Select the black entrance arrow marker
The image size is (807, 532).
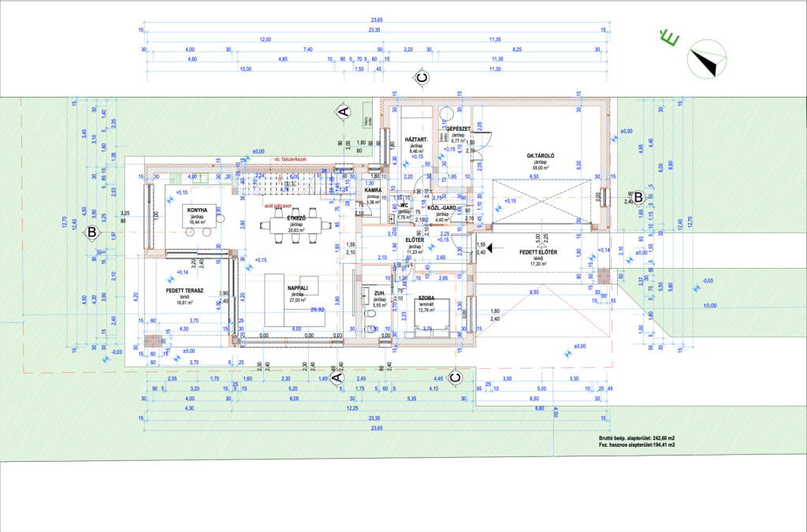[x=489, y=247]
